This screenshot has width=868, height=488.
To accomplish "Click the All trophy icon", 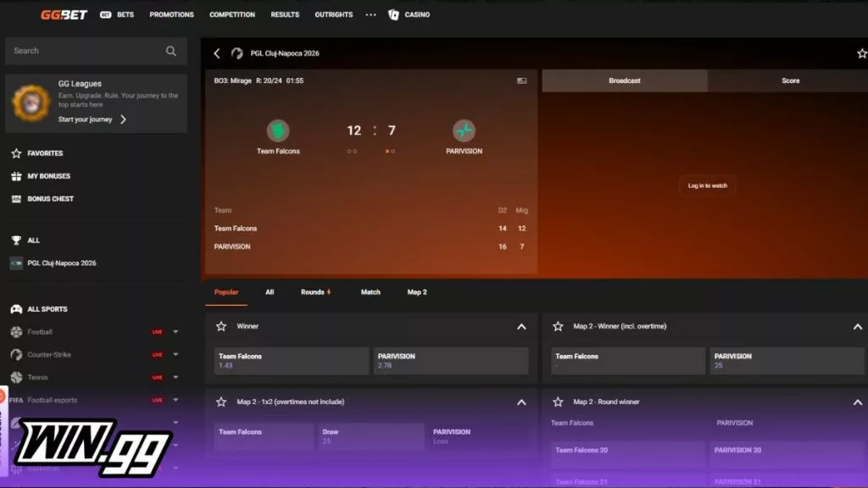I will point(16,240).
